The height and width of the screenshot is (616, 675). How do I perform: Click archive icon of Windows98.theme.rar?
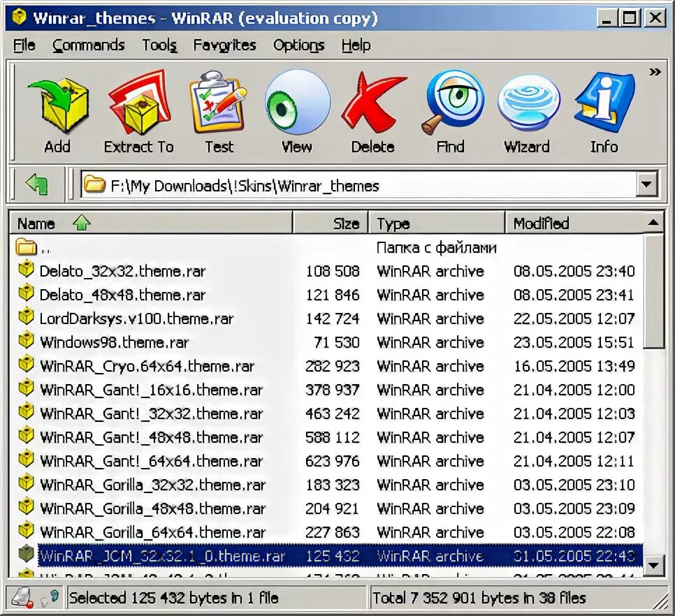click(26, 341)
